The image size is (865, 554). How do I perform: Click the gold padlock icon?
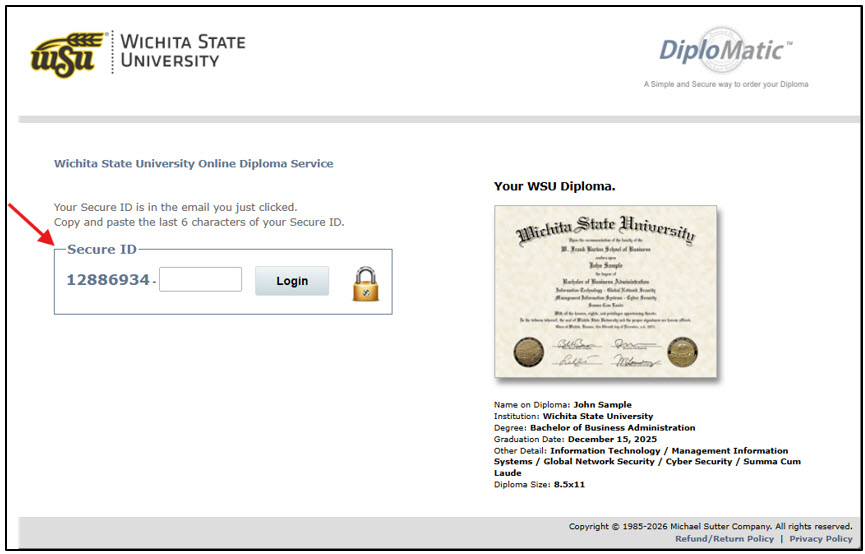[366, 284]
